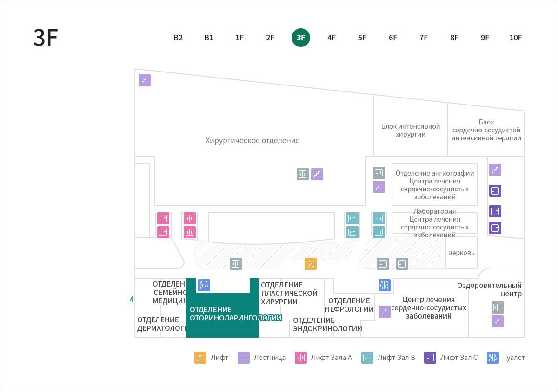Select Блок интенсивной хирургии room
Image resolution: width=558 pixels, height=392 pixels.
coord(411,131)
